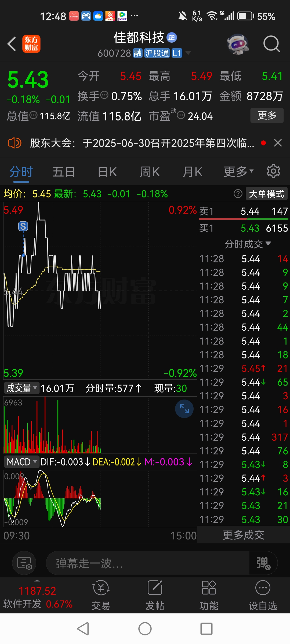Toggle the 弹 danmaku switch
Viewport: 290px width, 644px height.
click(263, 563)
